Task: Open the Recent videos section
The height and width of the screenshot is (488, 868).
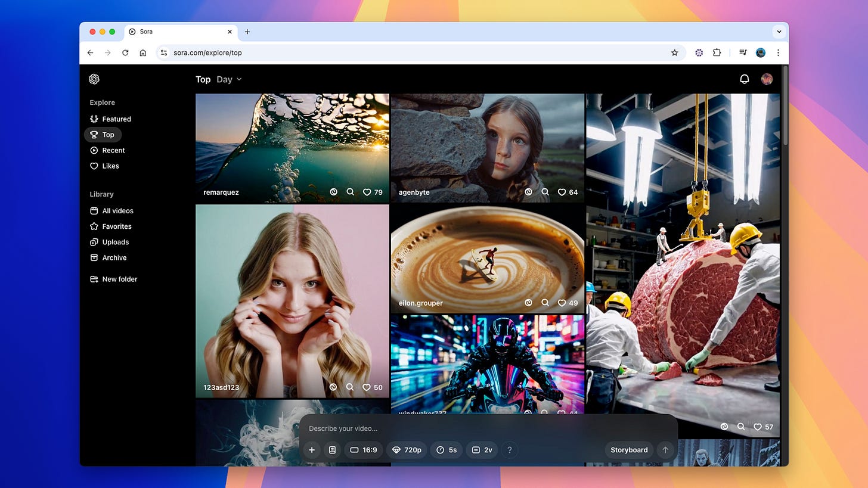Action: click(x=113, y=150)
